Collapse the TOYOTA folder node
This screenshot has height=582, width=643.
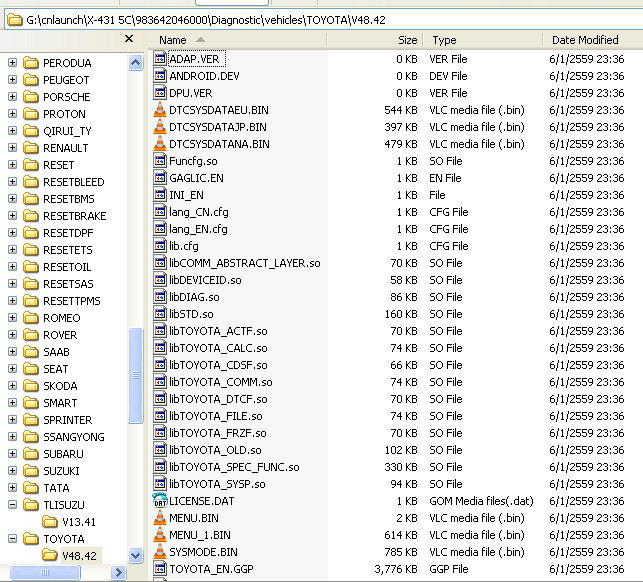pos(13,539)
